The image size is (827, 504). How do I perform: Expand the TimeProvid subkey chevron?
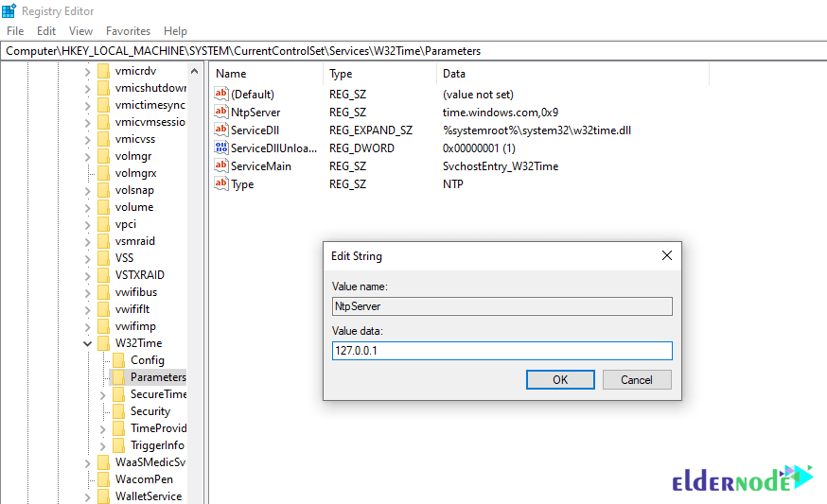[103, 428]
